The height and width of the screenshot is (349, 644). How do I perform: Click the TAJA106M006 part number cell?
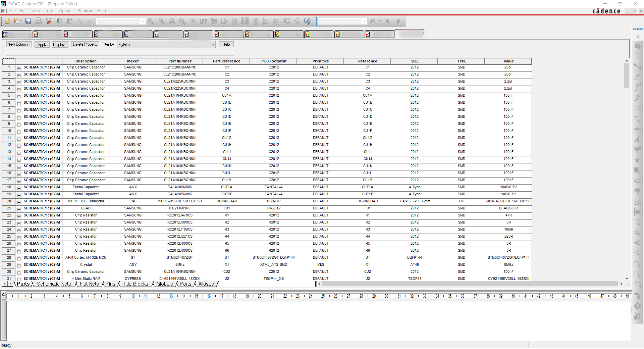click(x=180, y=187)
